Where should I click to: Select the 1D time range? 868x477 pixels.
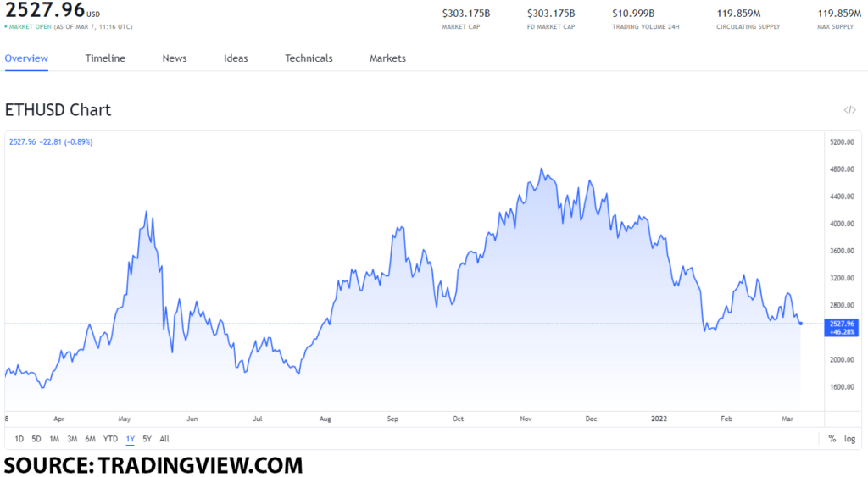click(19, 439)
